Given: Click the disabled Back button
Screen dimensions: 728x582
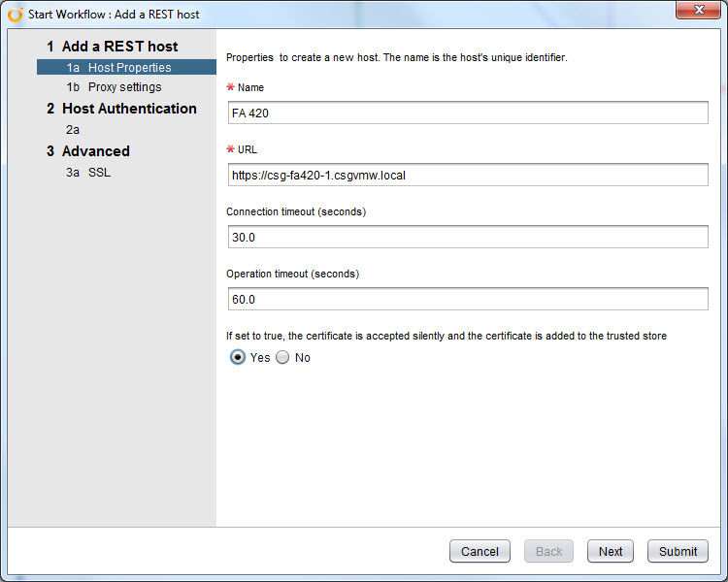Looking at the screenshot, I should pyautogui.click(x=548, y=551).
